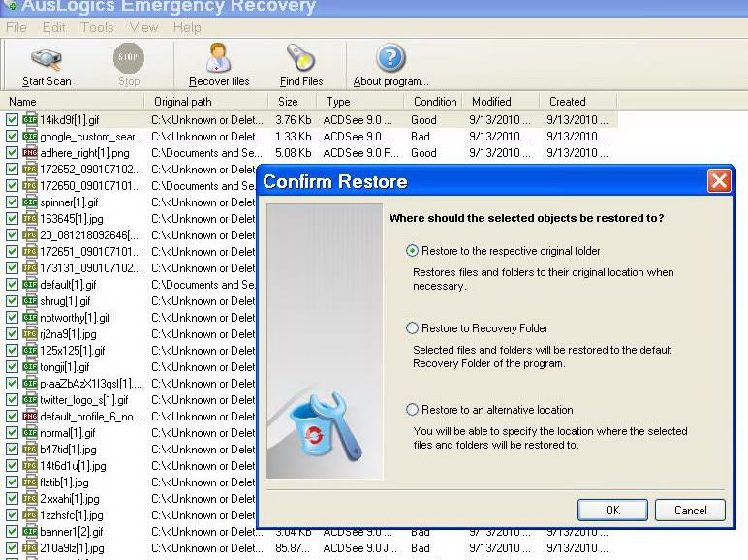Sort by Modified column header
The image size is (748, 560).
point(500,102)
